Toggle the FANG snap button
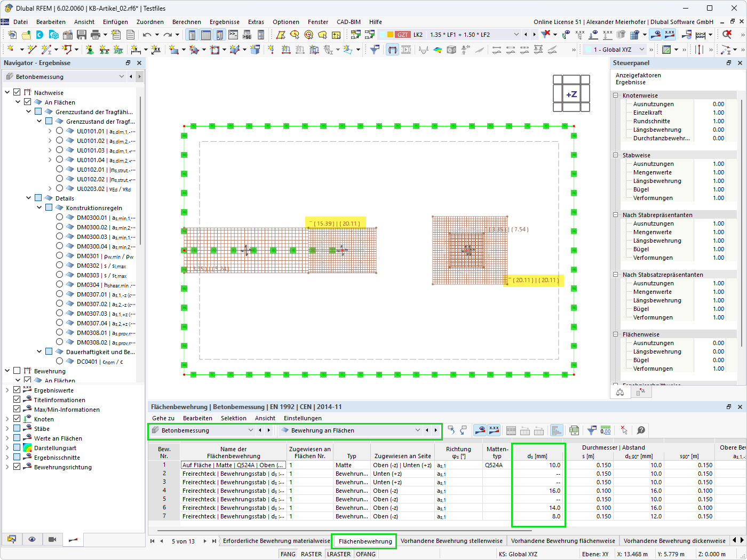Image resolution: width=747 pixels, height=560 pixels. tap(288, 554)
